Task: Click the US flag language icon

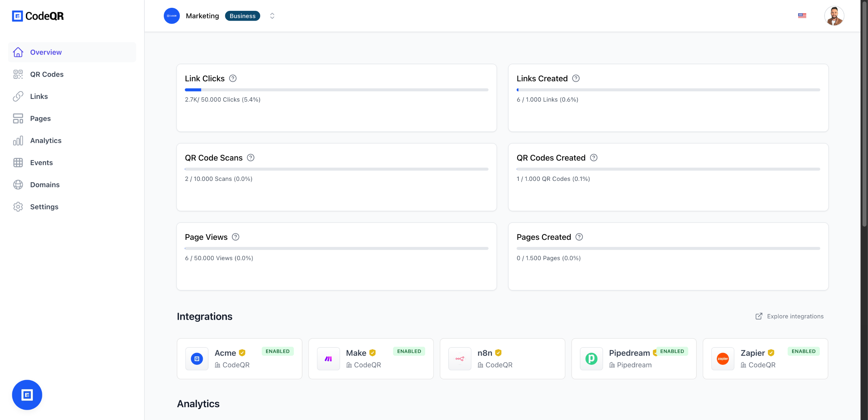Action: (x=802, y=16)
